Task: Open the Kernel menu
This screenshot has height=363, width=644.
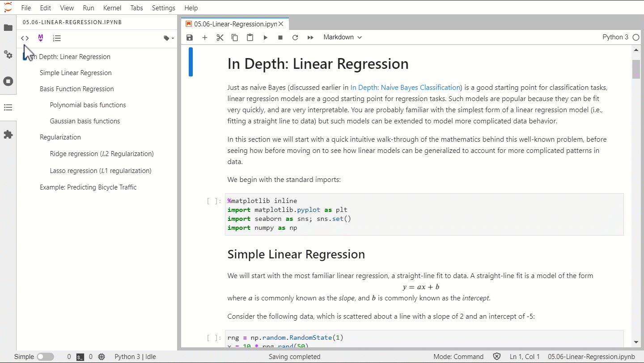Action: (x=112, y=8)
